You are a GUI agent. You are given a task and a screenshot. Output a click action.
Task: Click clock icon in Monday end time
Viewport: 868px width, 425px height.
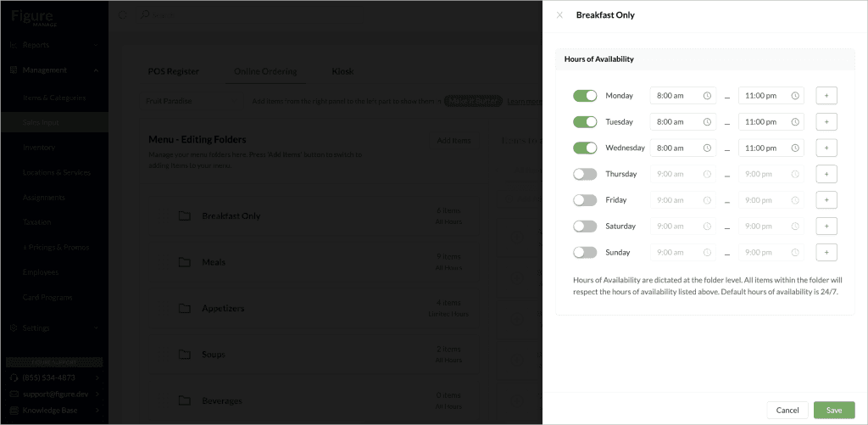(795, 95)
